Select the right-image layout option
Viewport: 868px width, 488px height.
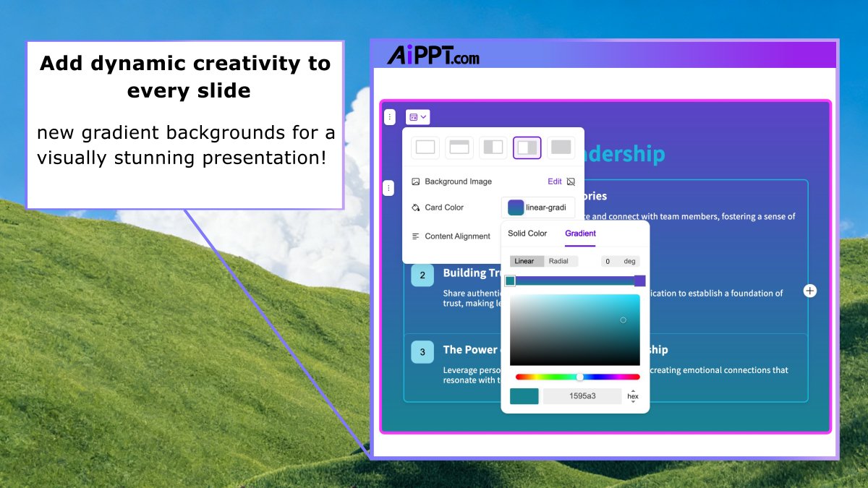pyautogui.click(x=527, y=147)
